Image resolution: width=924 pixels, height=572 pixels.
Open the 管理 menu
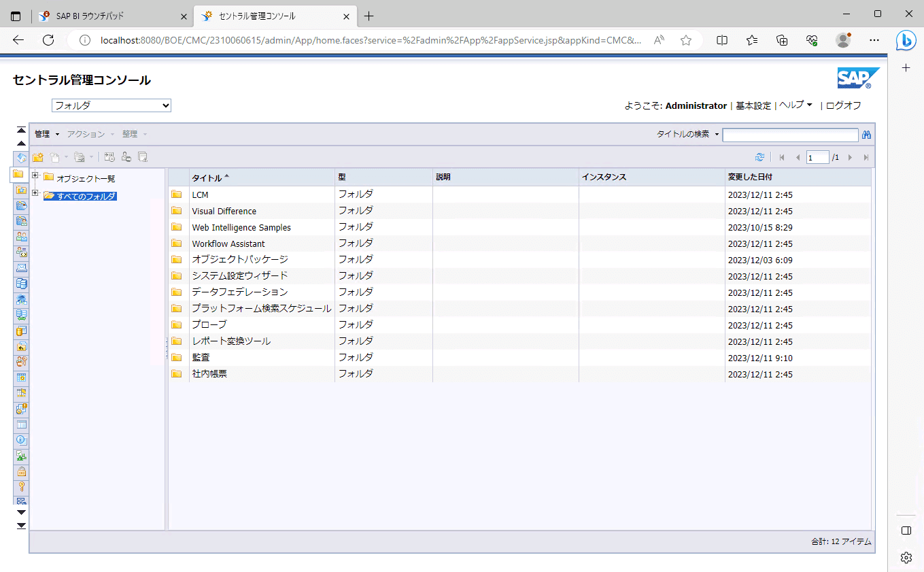click(47, 135)
